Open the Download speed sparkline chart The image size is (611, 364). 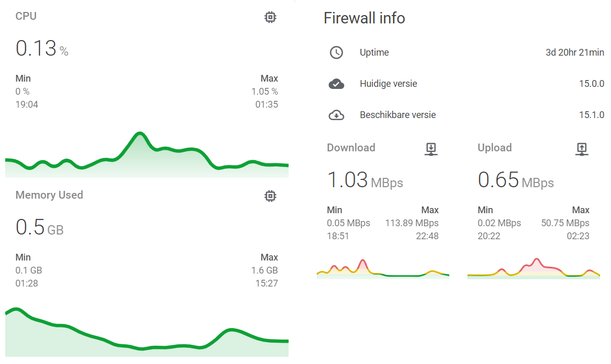click(x=383, y=269)
